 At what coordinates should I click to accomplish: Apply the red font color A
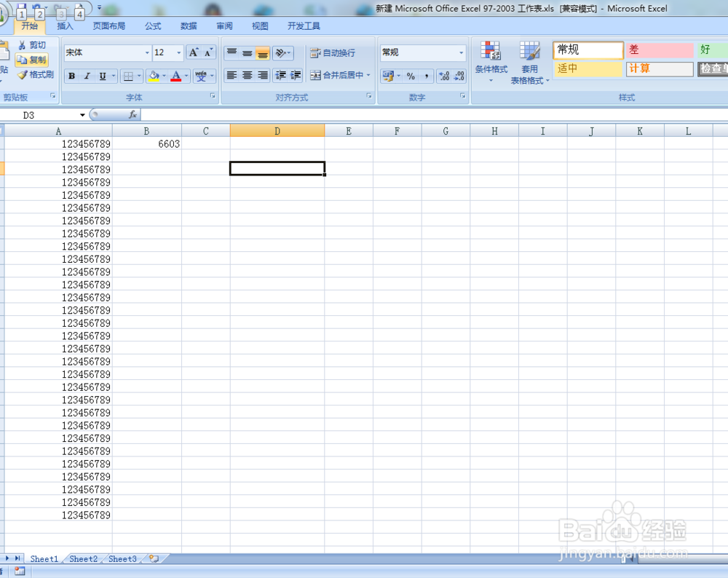coord(176,76)
